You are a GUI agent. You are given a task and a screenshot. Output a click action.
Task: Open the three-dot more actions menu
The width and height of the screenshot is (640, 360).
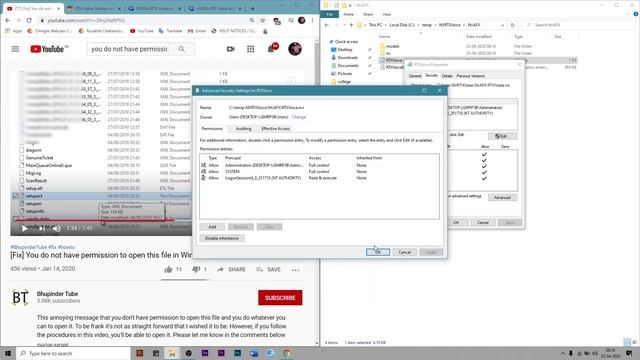tap(296, 270)
